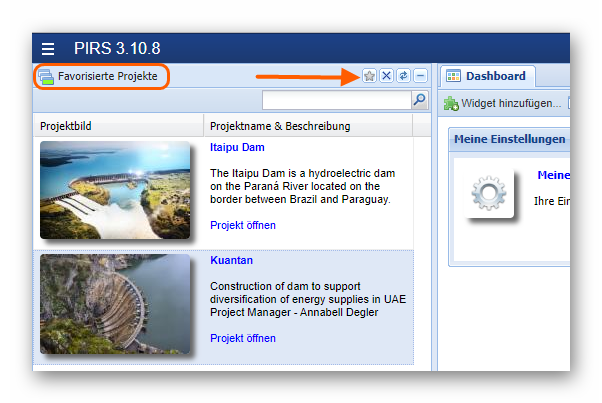
Task: Click the Favorisierte Projekte panel icon
Action: click(x=46, y=77)
